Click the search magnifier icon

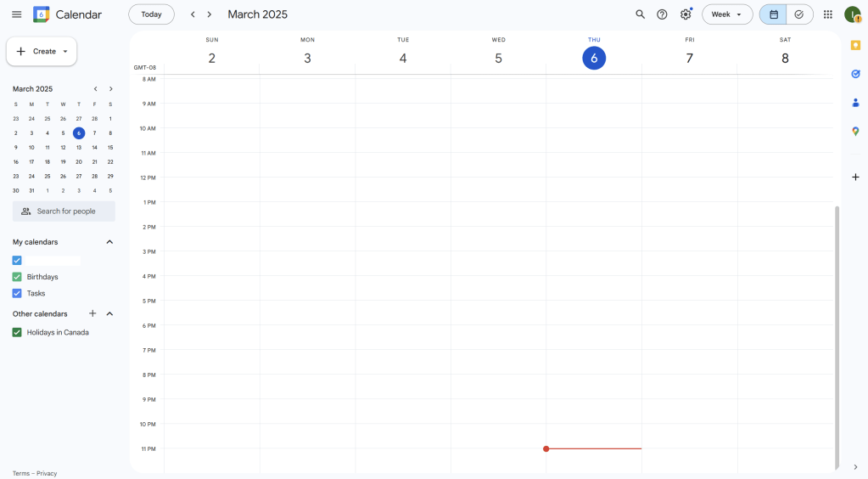click(640, 14)
